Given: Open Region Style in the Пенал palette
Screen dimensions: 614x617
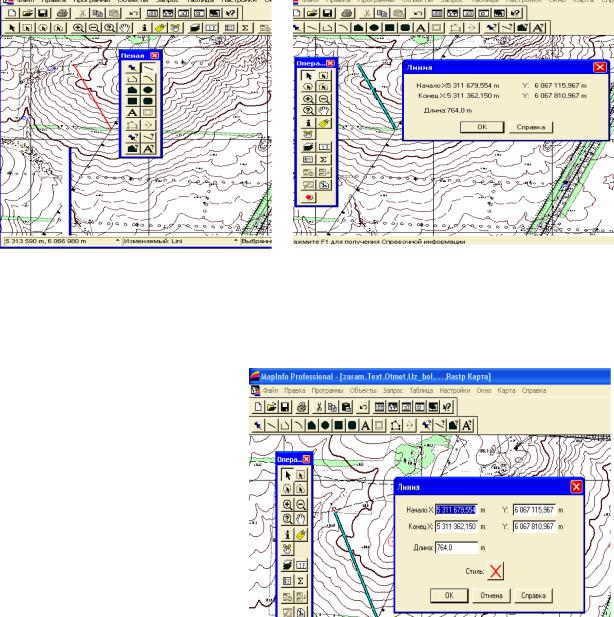Looking at the screenshot, I should [133, 149].
